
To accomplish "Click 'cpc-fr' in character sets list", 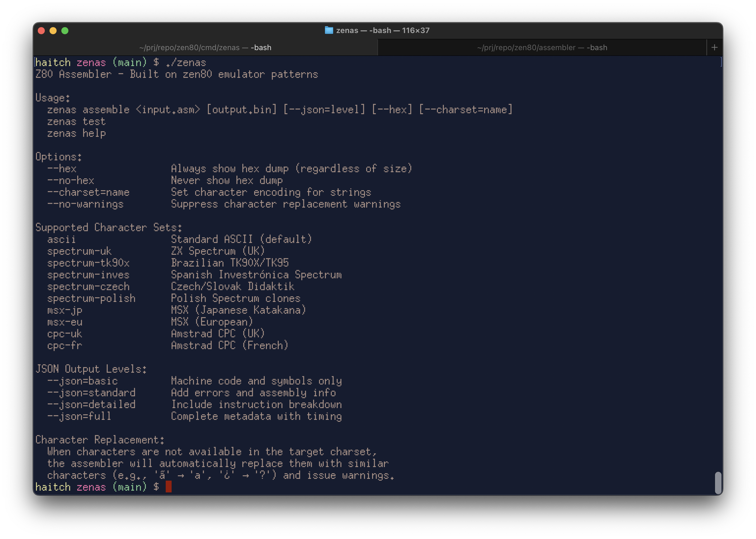I will click(x=65, y=346).
